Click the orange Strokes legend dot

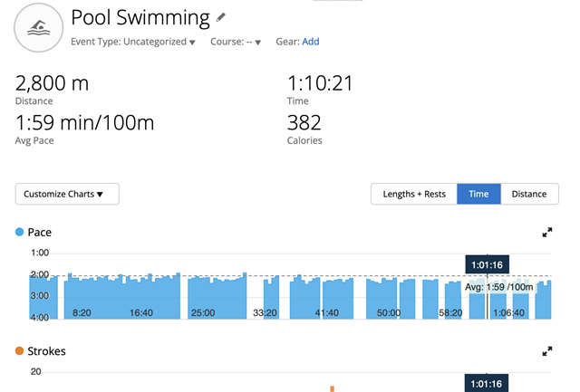coord(20,351)
